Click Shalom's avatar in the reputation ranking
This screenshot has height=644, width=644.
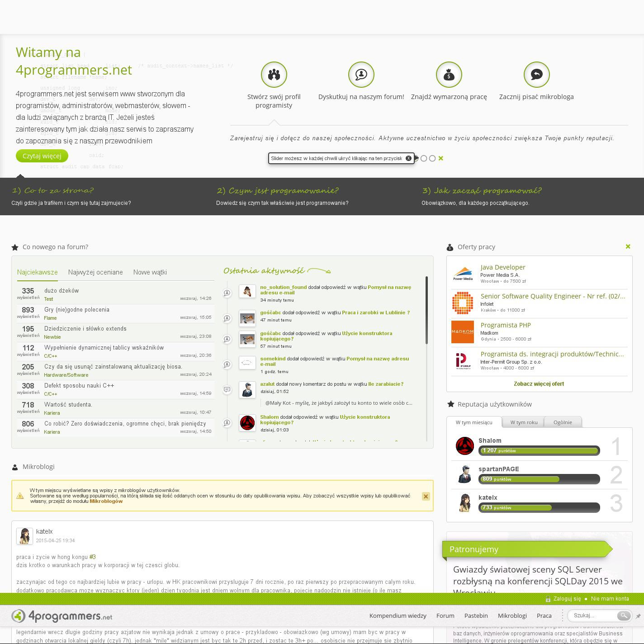464,446
